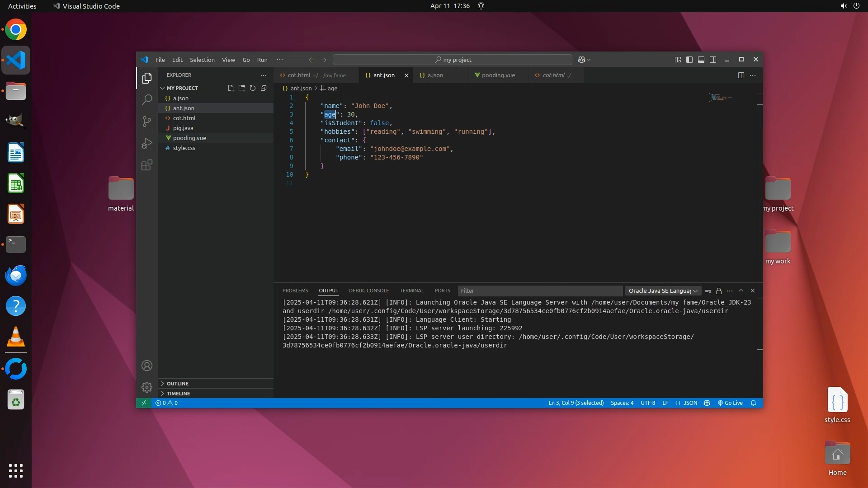Open the Extensions view
Screen dimensions: 868x488
coord(147,165)
